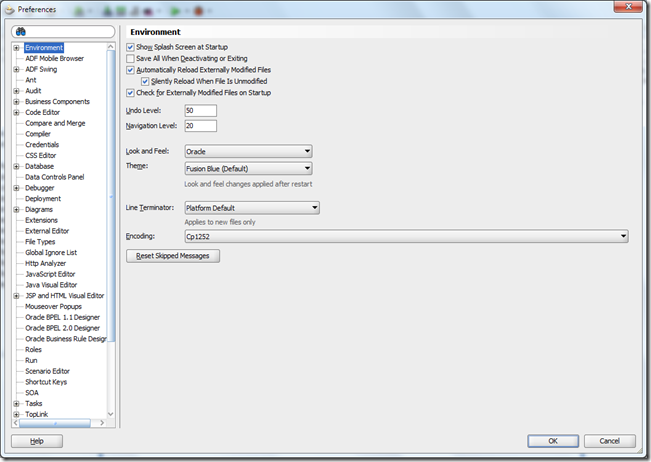Select Oracle BPEL 2.0 Designer
This screenshot has width=651, height=462.
[62, 328]
